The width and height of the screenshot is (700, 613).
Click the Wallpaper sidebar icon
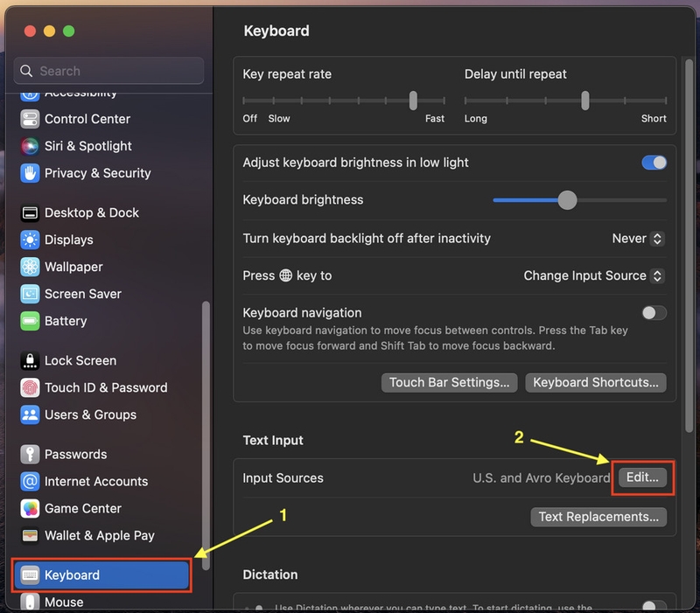[31, 267]
